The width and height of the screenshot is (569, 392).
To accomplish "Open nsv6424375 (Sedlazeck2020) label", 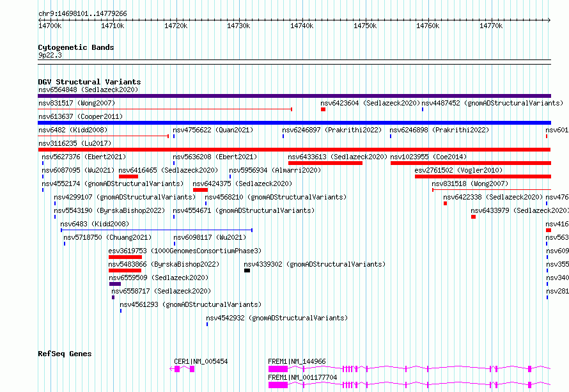I will [x=242, y=184].
